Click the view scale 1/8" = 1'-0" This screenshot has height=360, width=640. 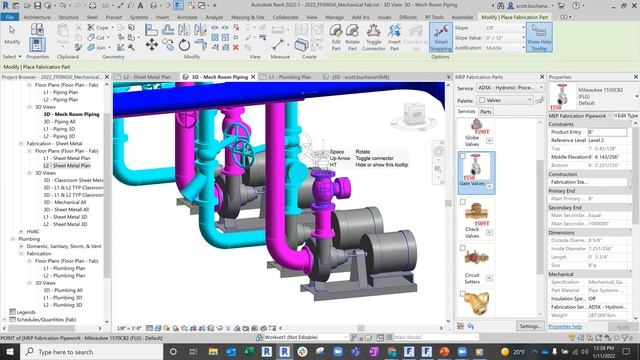click(x=129, y=328)
